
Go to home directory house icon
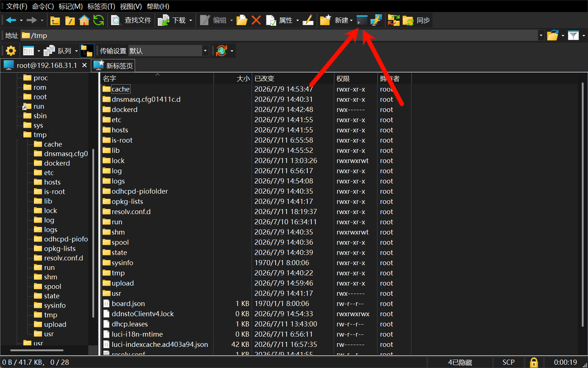click(x=84, y=20)
